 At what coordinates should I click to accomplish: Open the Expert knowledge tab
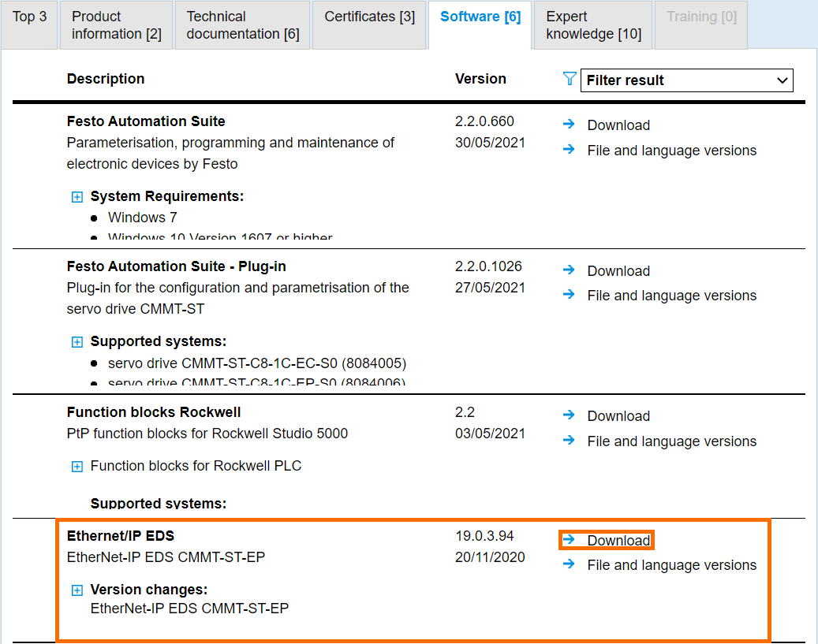593,25
